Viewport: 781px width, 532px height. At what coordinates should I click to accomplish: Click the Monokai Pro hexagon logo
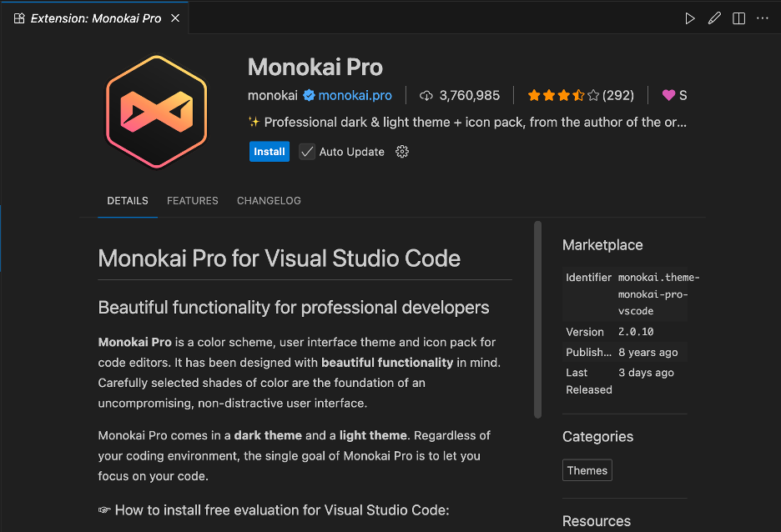coord(156,112)
